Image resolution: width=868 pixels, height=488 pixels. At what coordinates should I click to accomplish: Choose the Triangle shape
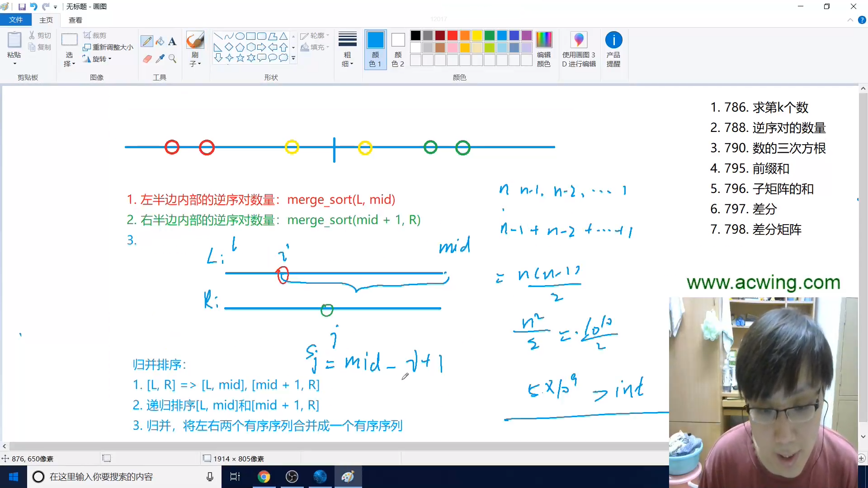283,36
